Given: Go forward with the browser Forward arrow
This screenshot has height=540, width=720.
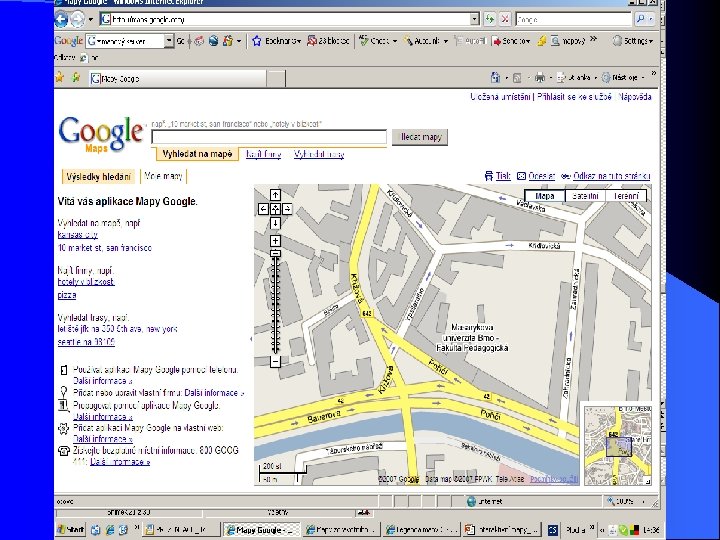Looking at the screenshot, I should pos(77,19).
